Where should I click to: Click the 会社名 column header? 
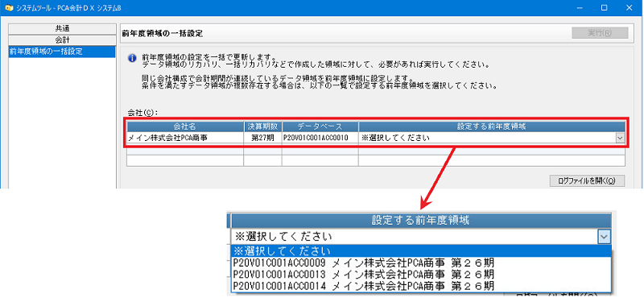(185, 126)
